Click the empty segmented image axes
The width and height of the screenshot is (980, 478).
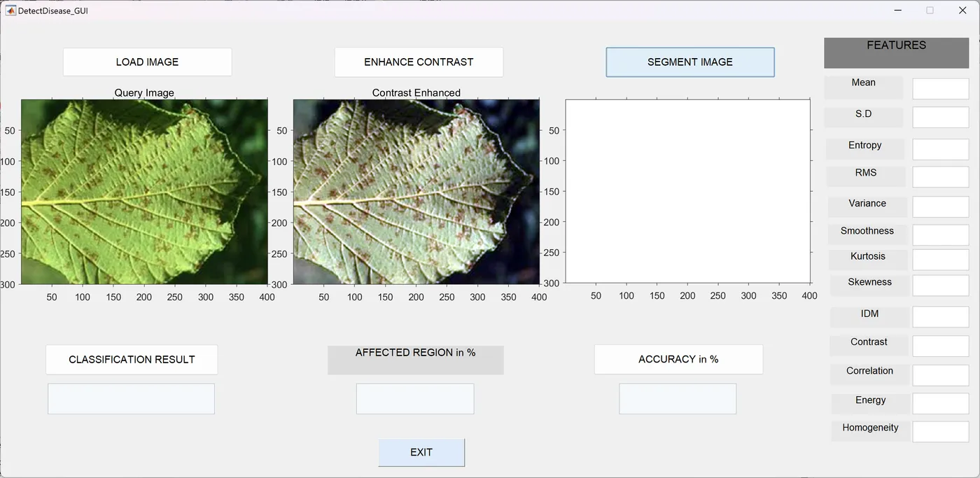pyautogui.click(x=687, y=192)
